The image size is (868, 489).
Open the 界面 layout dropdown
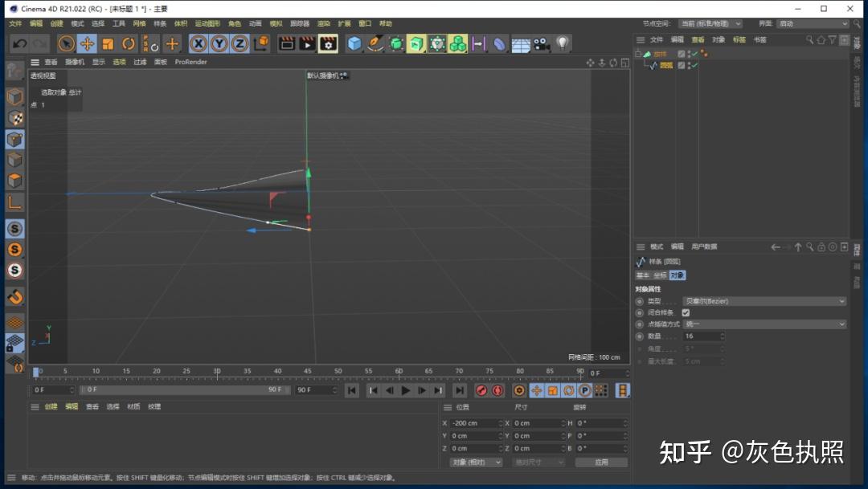[x=812, y=24]
